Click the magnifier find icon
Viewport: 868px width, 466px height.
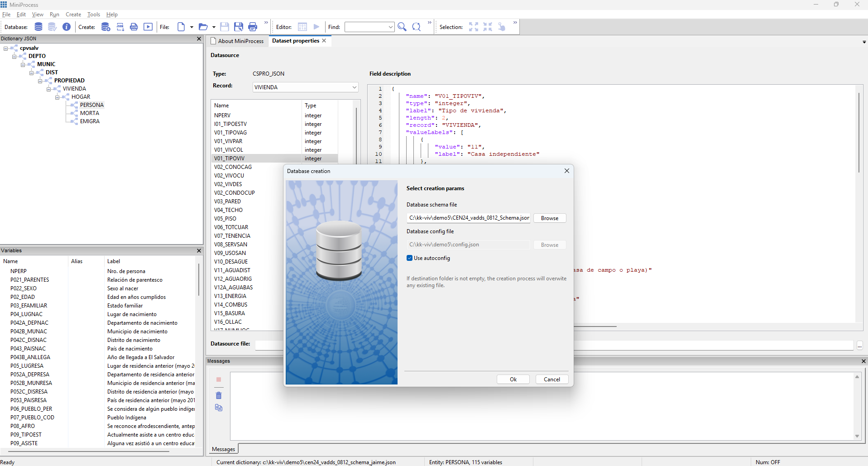tap(402, 27)
